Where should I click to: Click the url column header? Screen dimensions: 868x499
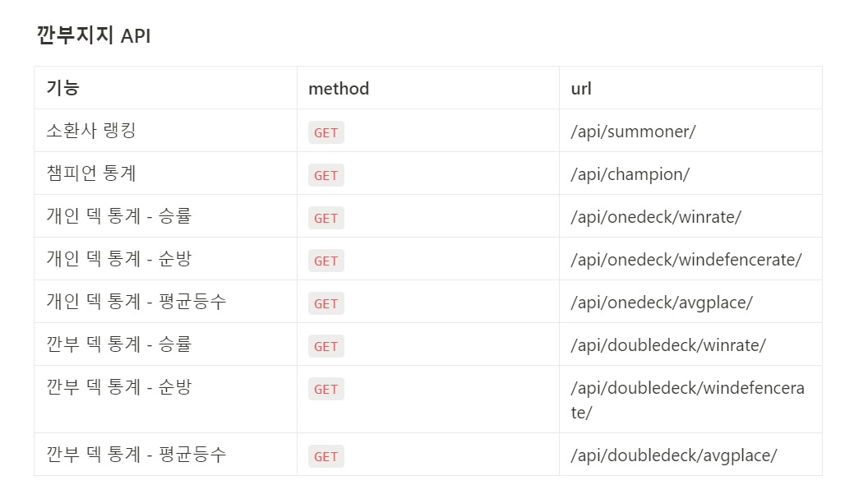click(581, 88)
